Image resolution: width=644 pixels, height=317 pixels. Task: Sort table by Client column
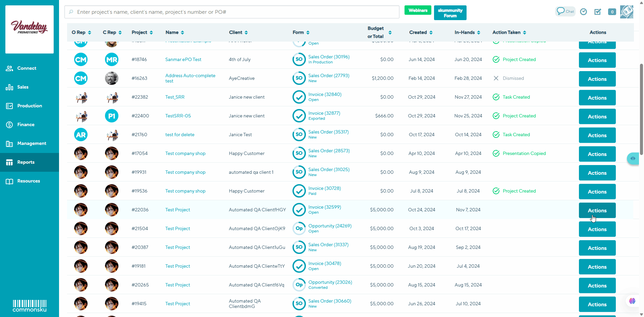click(x=238, y=33)
